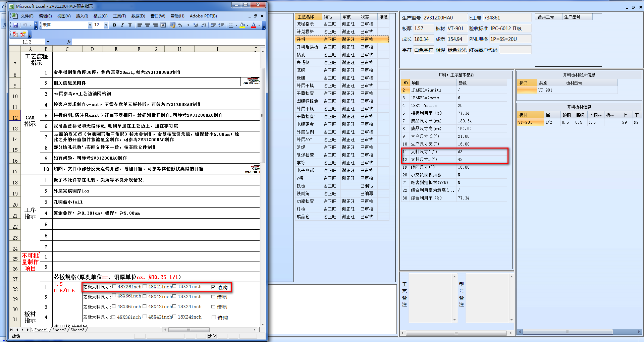The height and width of the screenshot is (342, 644).
Task: Check 48X42inch in 板材指示 row 1
Action: pos(145,286)
